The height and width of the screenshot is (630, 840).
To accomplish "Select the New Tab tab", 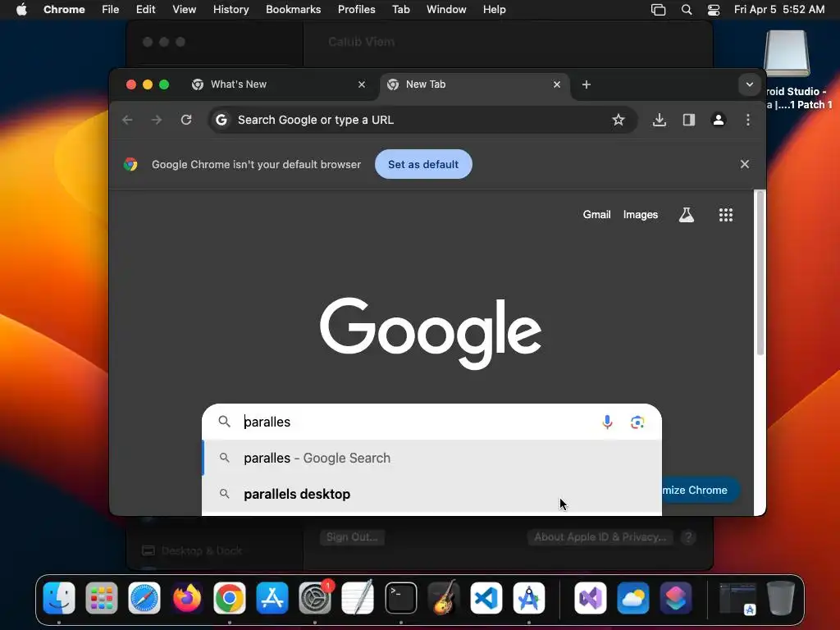I will (474, 84).
